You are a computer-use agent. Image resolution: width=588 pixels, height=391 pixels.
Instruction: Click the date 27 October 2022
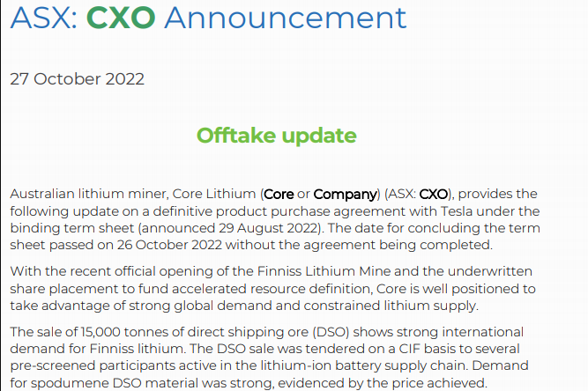tap(77, 78)
